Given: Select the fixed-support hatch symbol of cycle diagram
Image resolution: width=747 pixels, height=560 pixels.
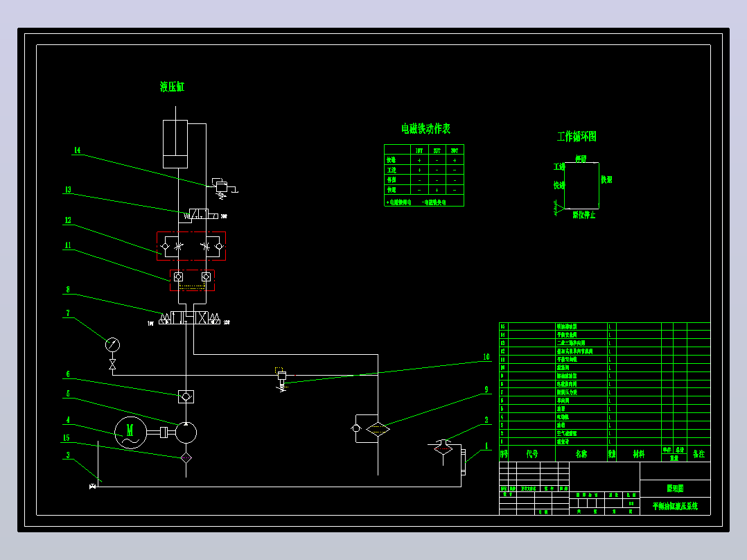Looking at the screenshot, I should (559, 209).
